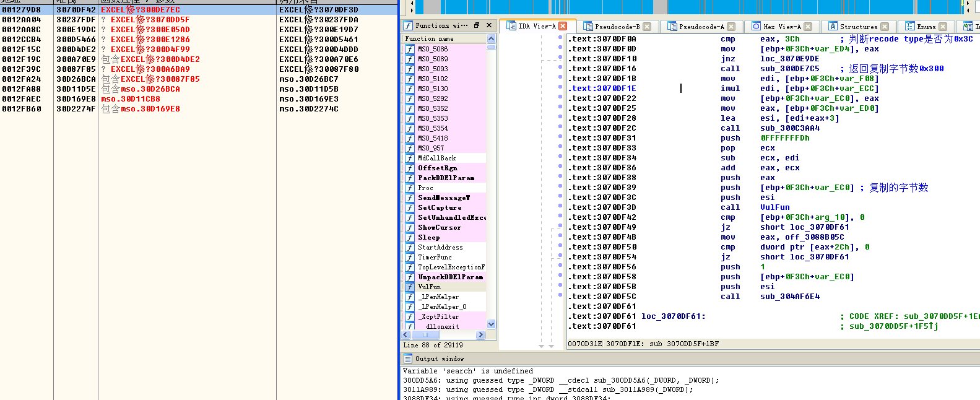Click the sub_300DE7C5 call operand
Screen dimensions: 980x400
pos(790,69)
